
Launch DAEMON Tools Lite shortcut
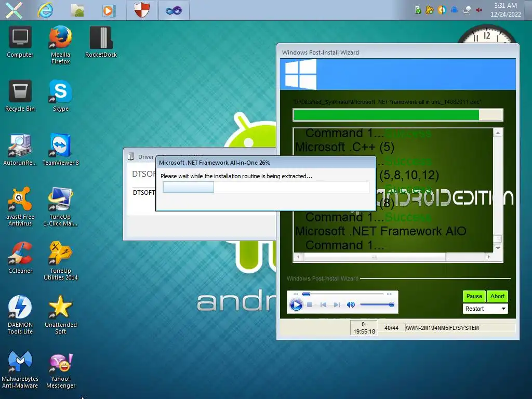(20, 315)
